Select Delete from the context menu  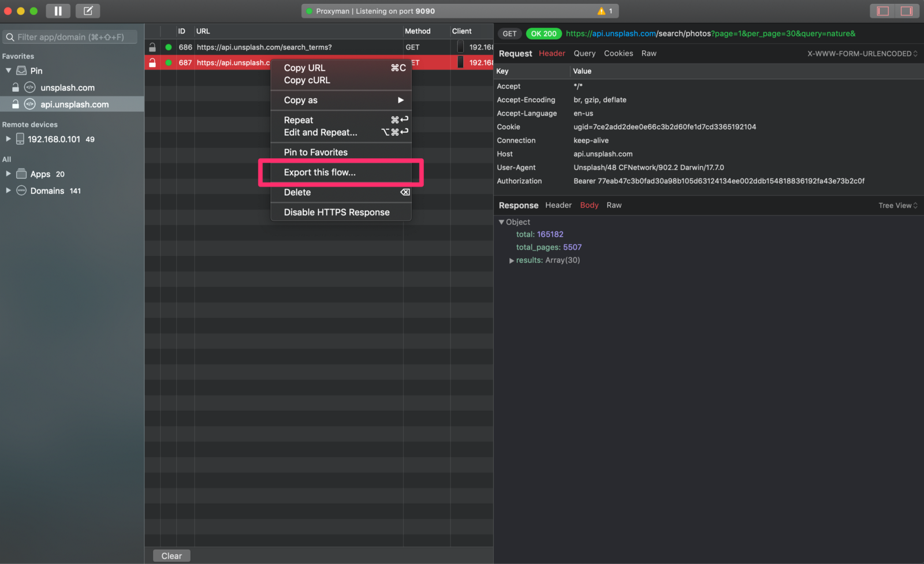(341, 192)
